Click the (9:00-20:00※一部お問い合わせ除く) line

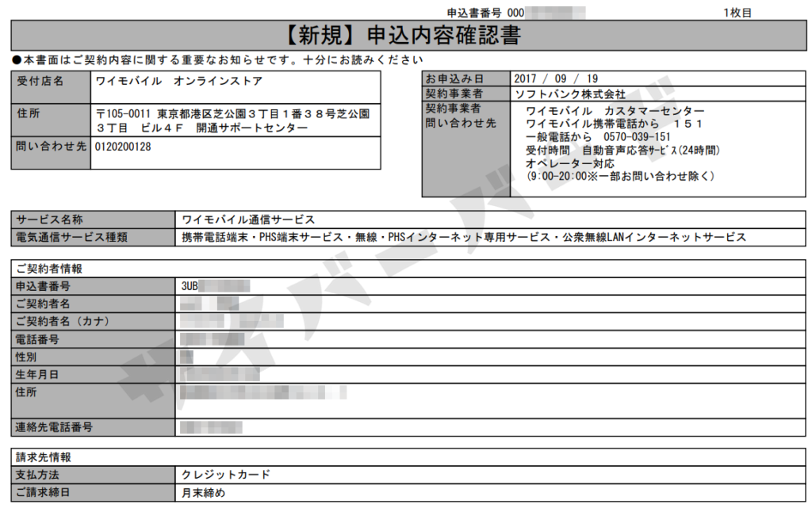pyautogui.click(x=620, y=177)
